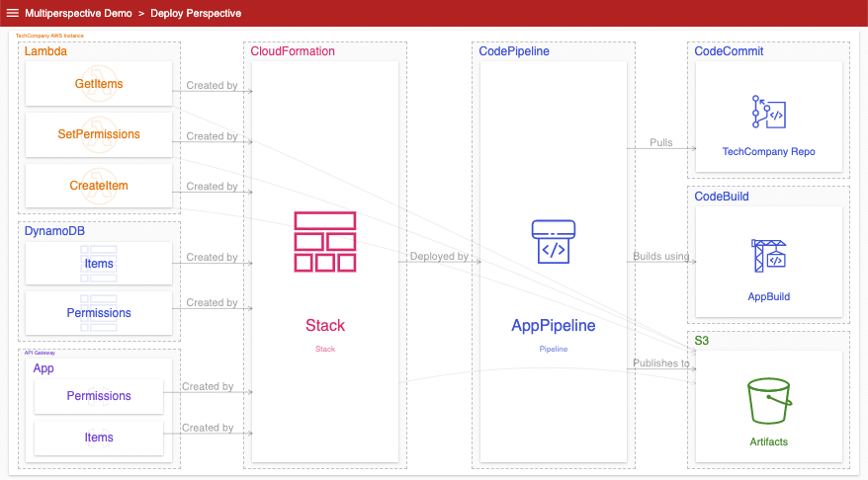Click the large Stack label
The height and width of the screenshot is (480, 868).
click(325, 325)
